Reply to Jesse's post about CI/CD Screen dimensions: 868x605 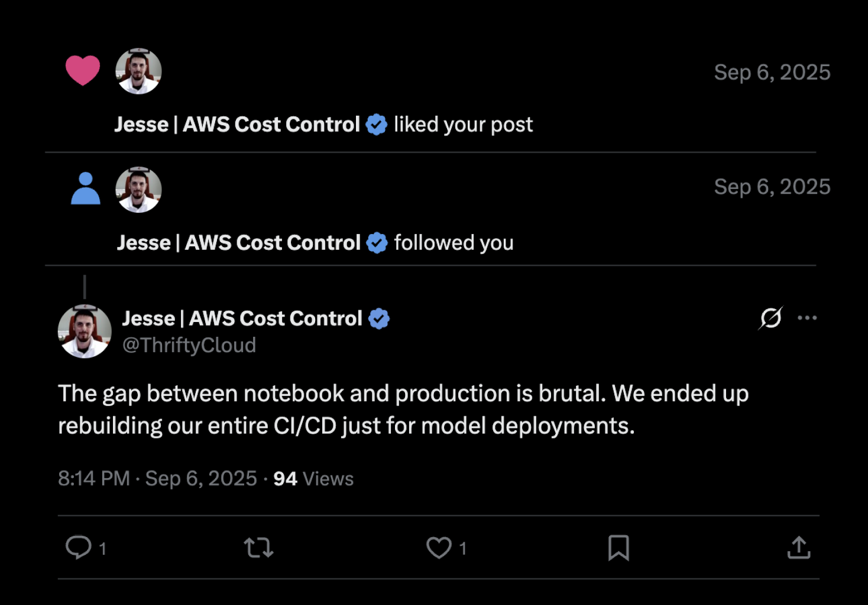(81, 548)
